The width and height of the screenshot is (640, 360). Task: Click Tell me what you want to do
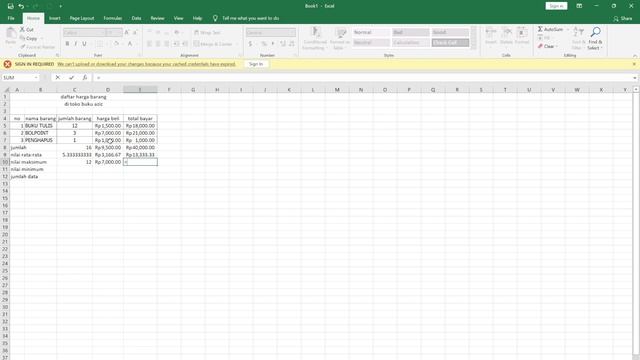click(x=250, y=18)
